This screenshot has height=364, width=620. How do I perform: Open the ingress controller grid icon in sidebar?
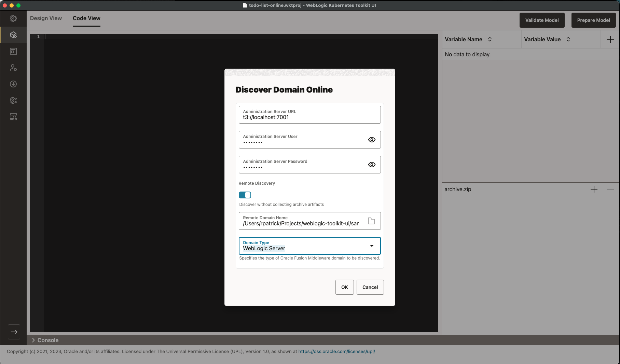pyautogui.click(x=13, y=117)
